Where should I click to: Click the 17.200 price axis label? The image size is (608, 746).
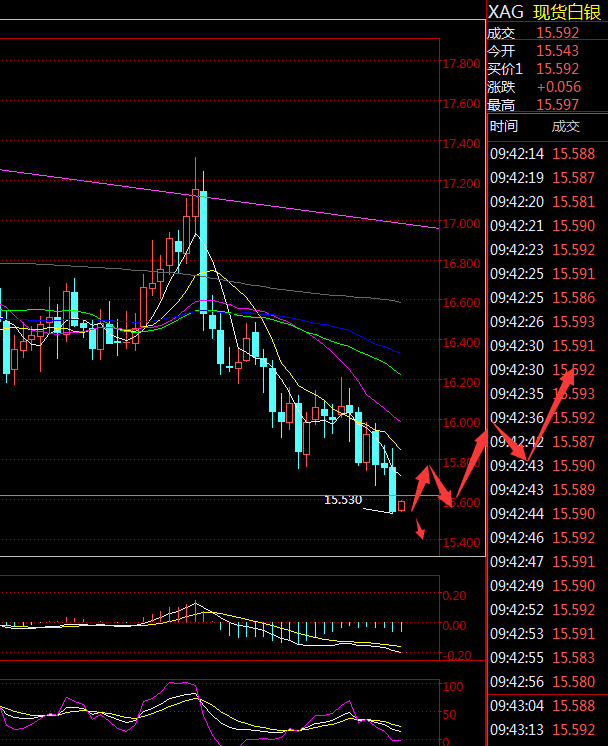461,184
